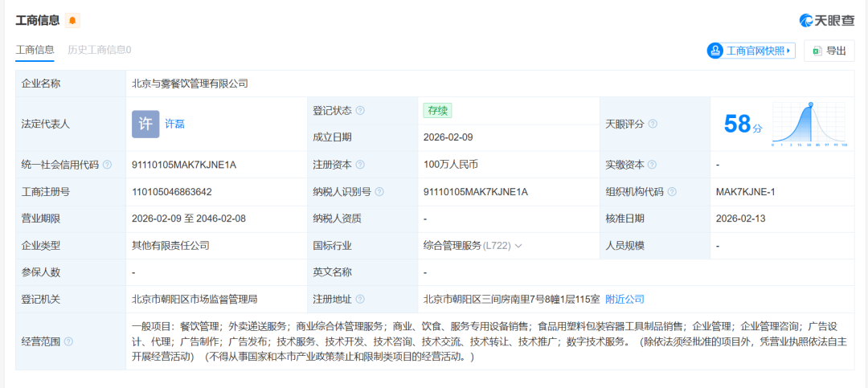Click the 天眼查 logo
The width and height of the screenshot is (868, 388).
826,20
